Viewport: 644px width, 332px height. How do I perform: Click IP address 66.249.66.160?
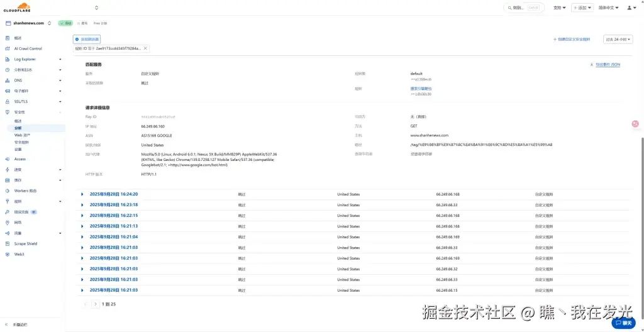[153, 126]
